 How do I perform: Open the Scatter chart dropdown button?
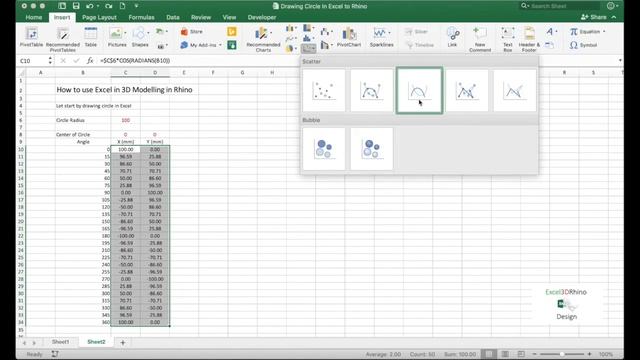click(309, 49)
